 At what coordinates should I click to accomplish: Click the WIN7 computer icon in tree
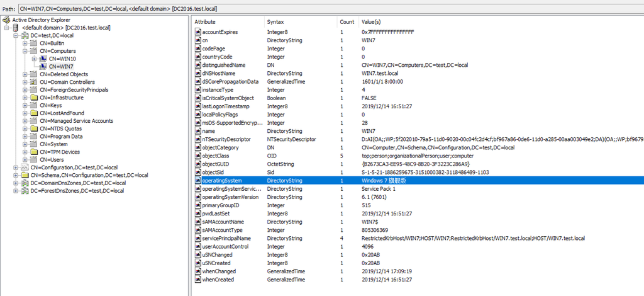coord(43,66)
